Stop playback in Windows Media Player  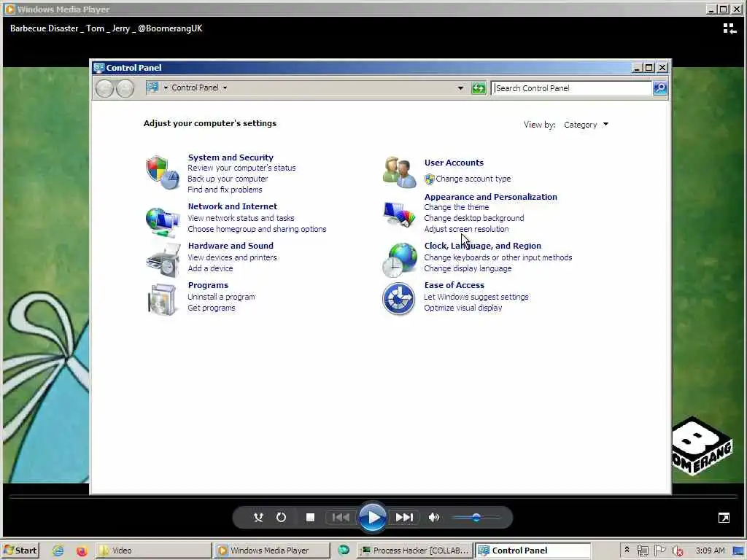click(x=310, y=517)
